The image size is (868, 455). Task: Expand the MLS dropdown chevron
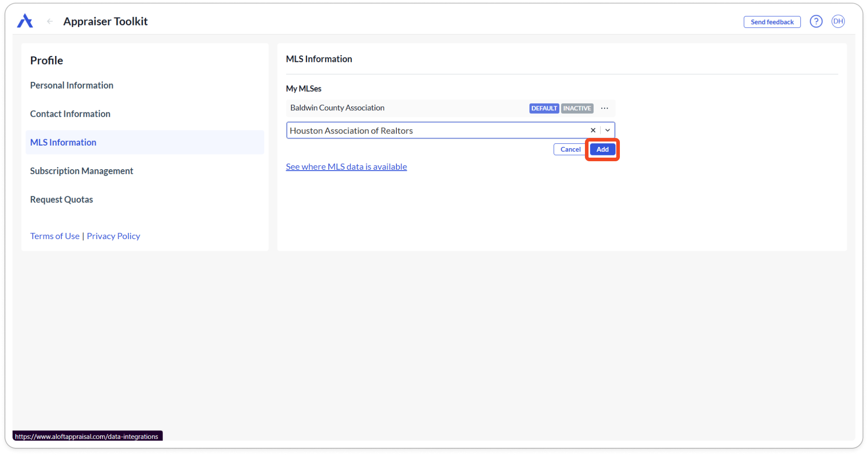pyautogui.click(x=607, y=130)
